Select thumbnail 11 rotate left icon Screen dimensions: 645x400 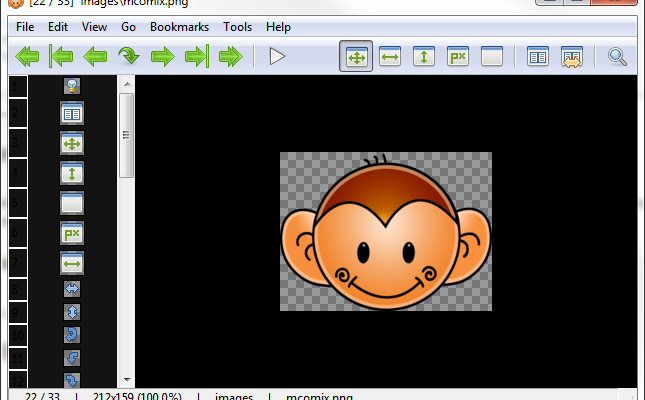(x=72, y=358)
